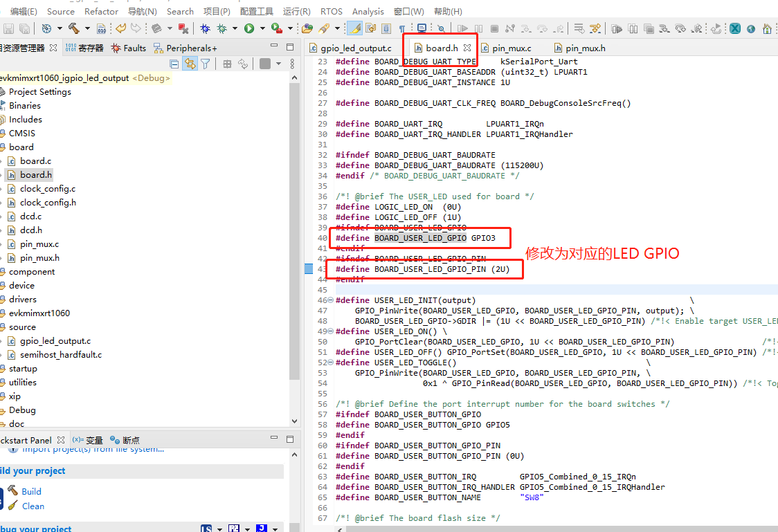
Task: Click the hammer Build icon in the top toolbar
Action: tap(74, 29)
